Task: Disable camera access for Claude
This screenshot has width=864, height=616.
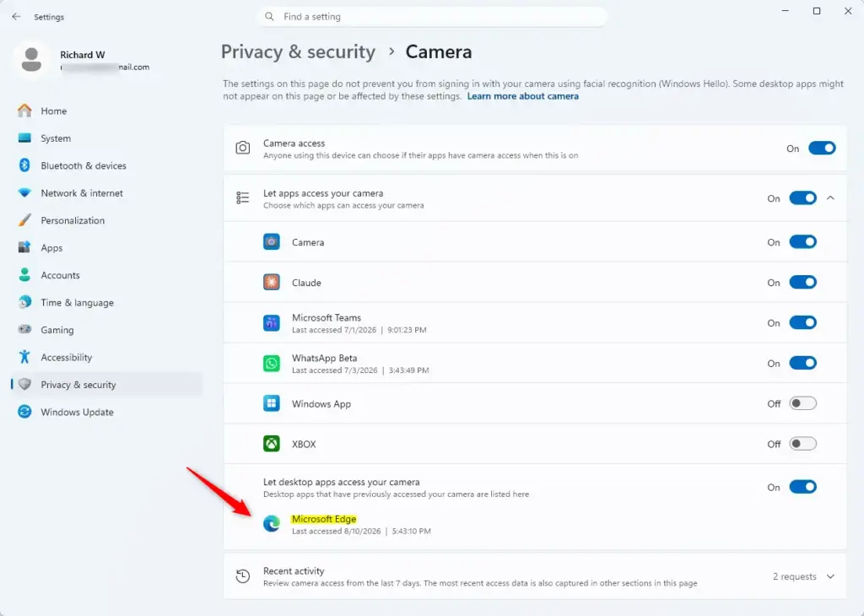Action: (x=802, y=282)
